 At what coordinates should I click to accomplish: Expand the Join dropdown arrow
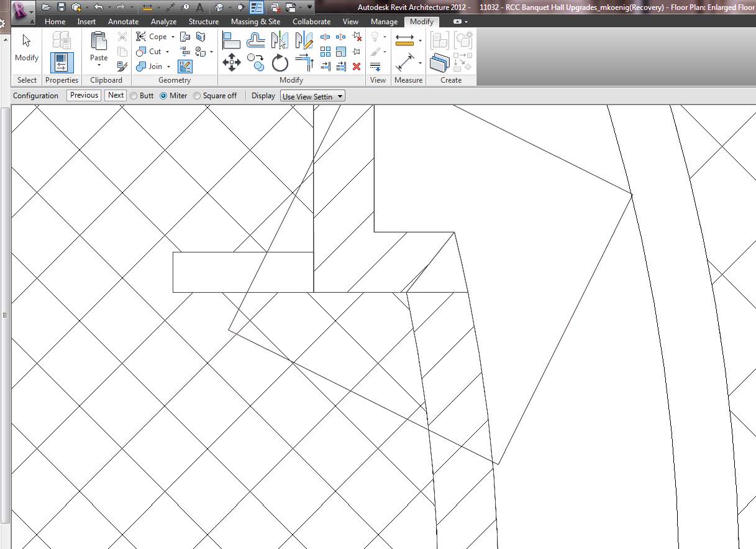point(168,67)
